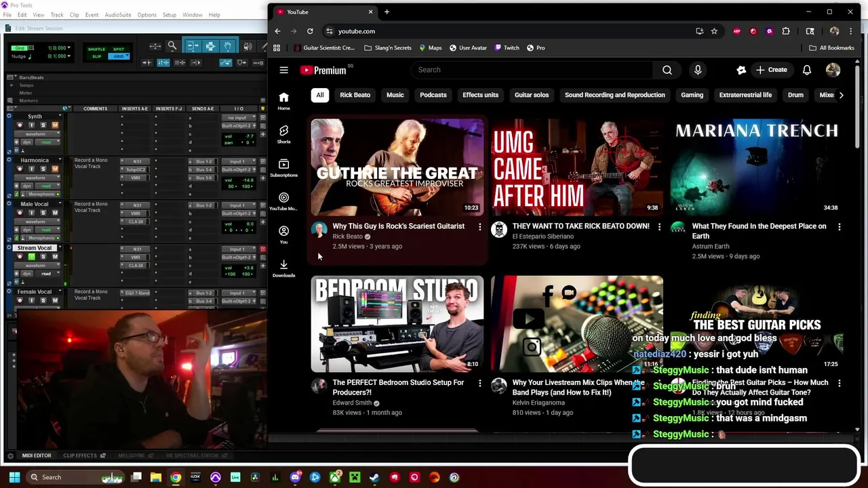Open 'Why This Guy Is Rock's Scariest Guitarist' title
This screenshot has height=488, width=868.
(x=399, y=226)
